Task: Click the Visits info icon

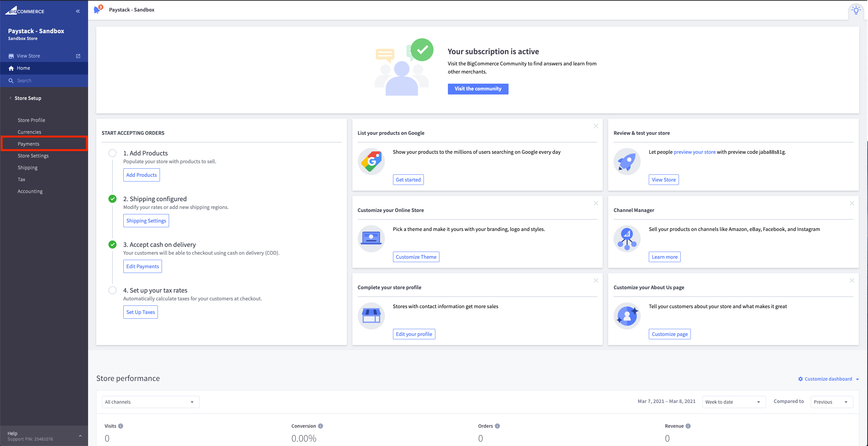Action: pyautogui.click(x=121, y=426)
